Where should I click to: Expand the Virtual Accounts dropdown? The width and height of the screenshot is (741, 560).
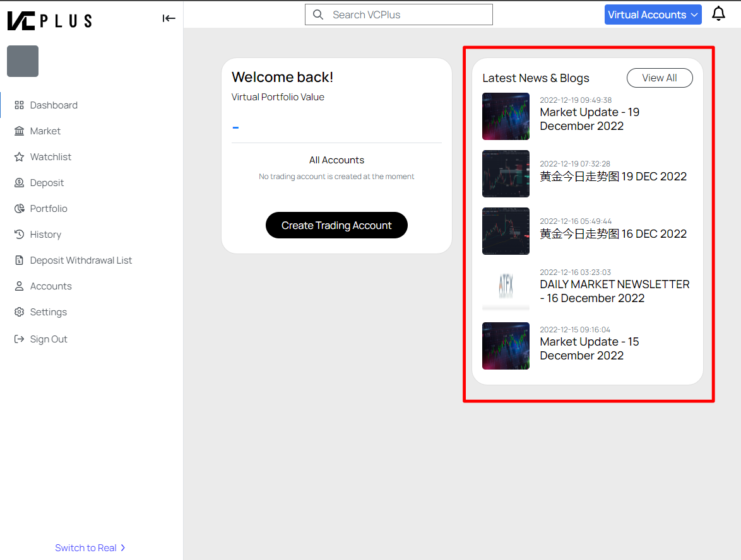[653, 15]
